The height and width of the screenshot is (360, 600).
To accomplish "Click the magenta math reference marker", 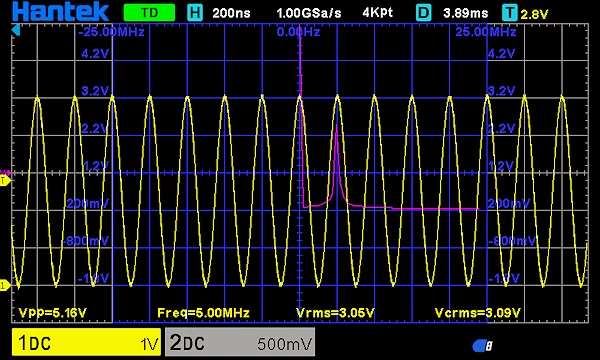I will tap(5, 173).
